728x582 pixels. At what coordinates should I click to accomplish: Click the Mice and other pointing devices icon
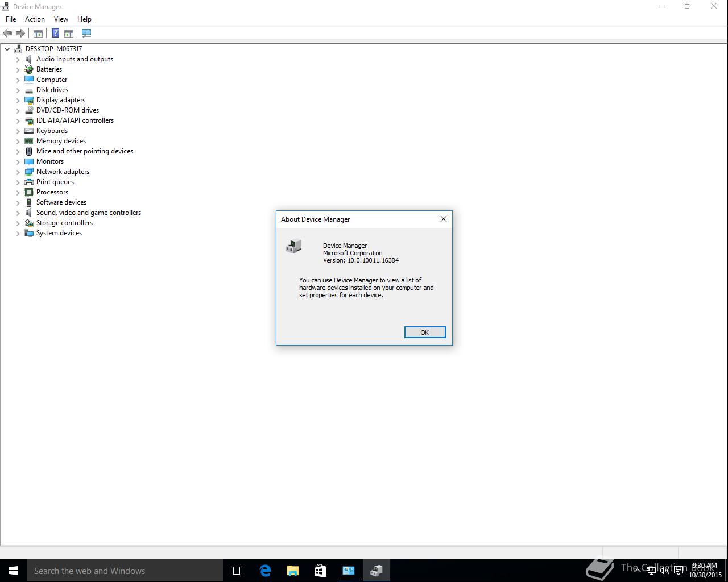(29, 151)
